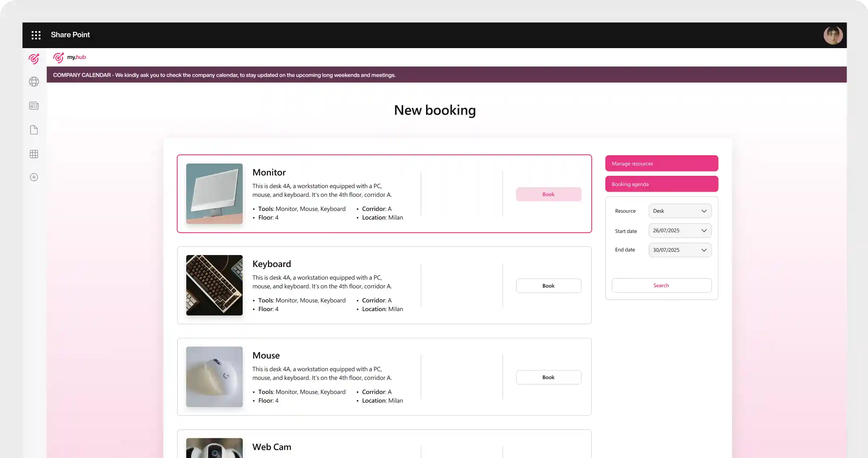Viewport: 868px width, 458px height.
Task: Select the pink target icon in sidebar
Action: (34, 59)
